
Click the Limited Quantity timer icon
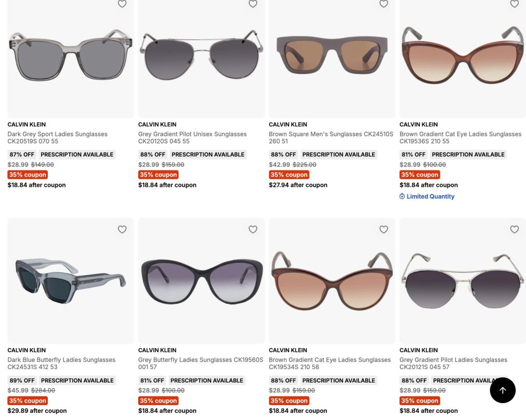pos(402,197)
